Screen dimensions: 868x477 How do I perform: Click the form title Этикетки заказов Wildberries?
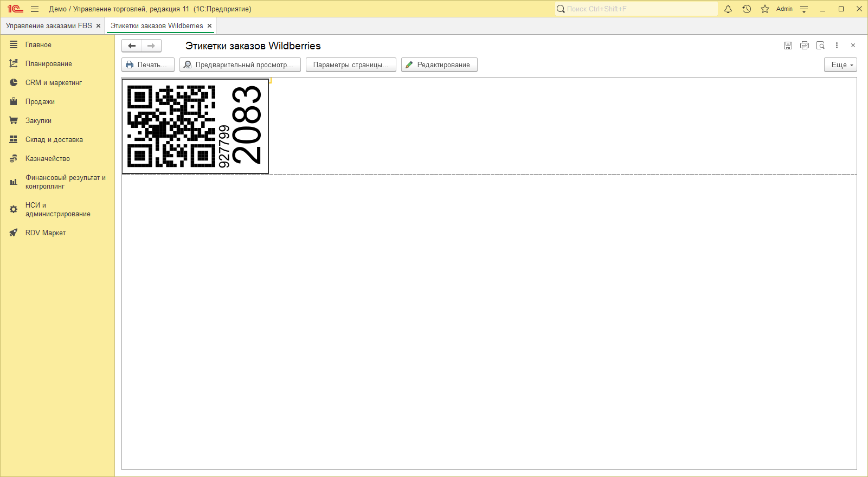click(253, 46)
